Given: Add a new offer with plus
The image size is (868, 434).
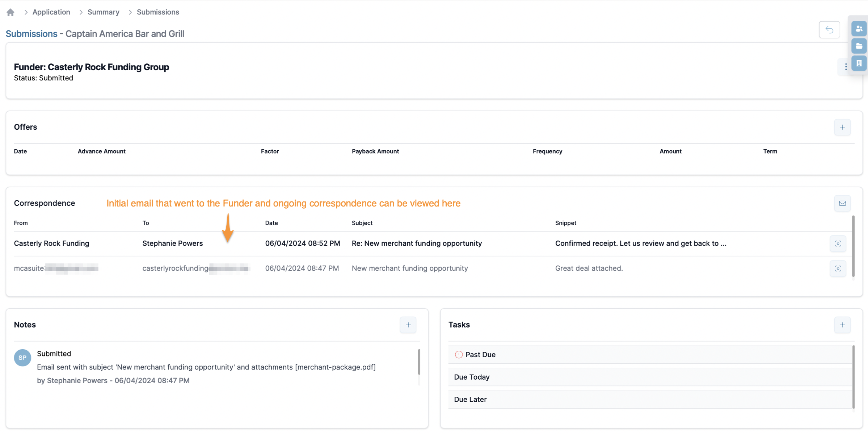Looking at the screenshot, I should tap(842, 127).
